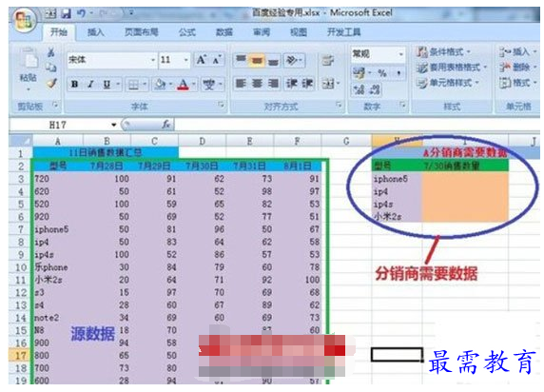Click 格式 format cells button
544x392 pixels.
518,83
